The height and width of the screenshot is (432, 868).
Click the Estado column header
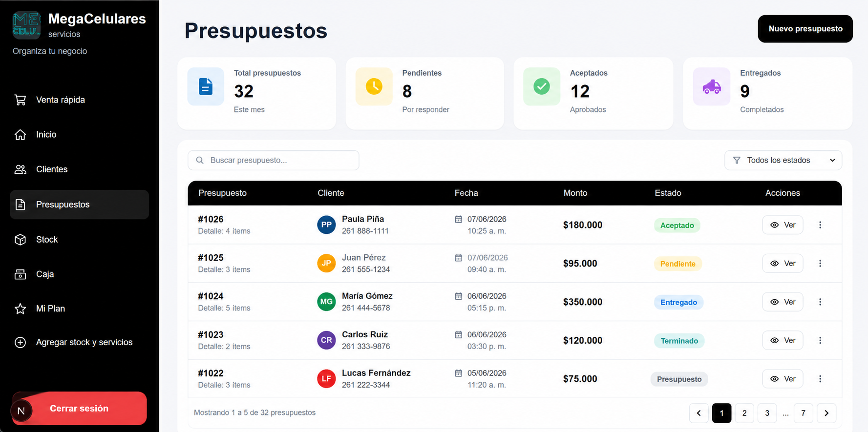(668, 193)
